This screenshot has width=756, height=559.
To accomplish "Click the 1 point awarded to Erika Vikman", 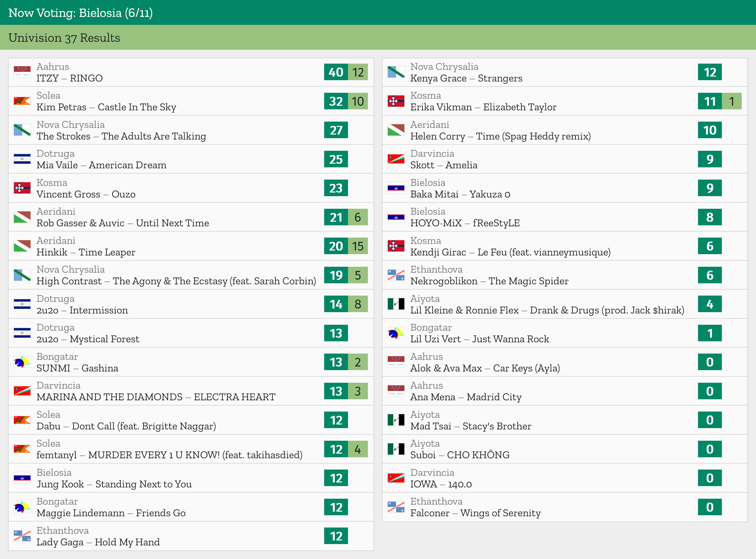I will (731, 101).
